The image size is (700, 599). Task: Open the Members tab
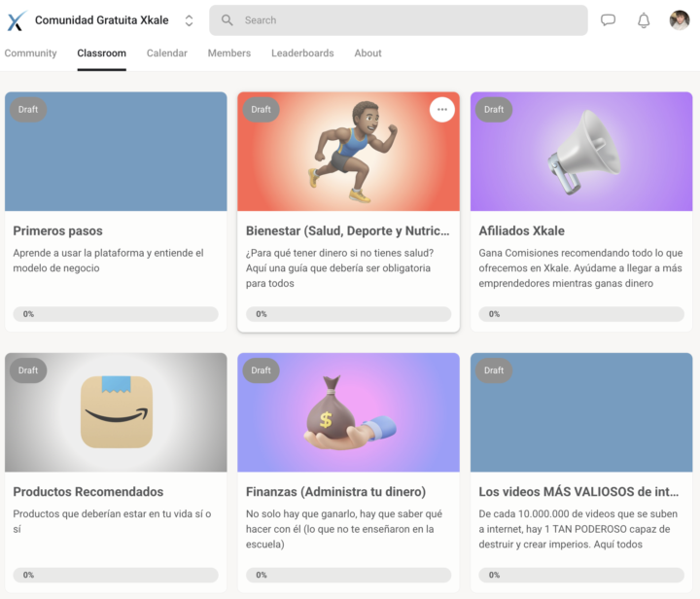click(x=229, y=53)
